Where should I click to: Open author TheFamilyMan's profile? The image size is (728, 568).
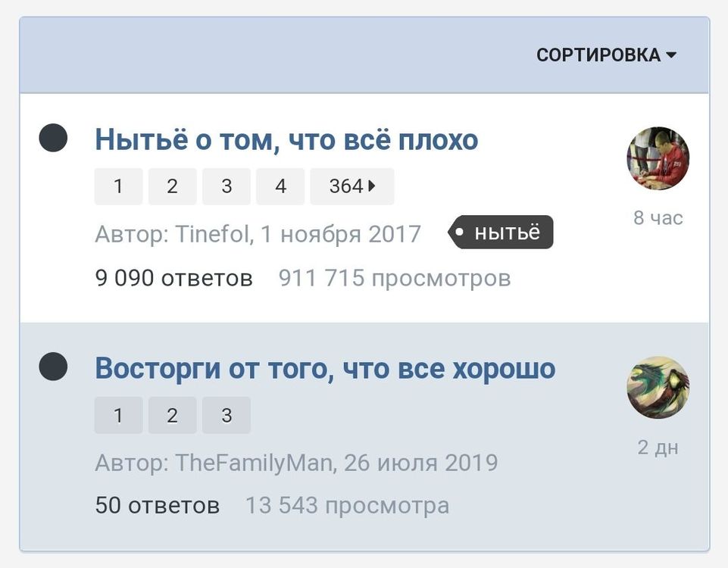click(x=254, y=463)
